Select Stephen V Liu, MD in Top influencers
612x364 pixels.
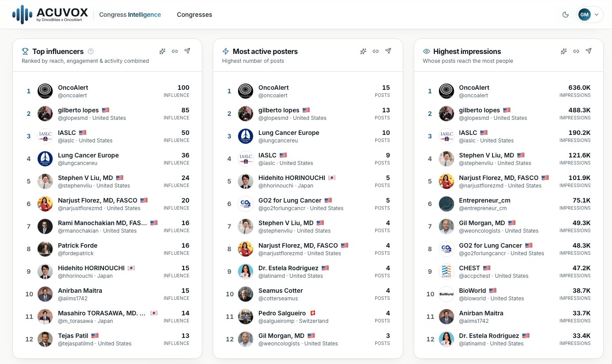[x=85, y=178]
